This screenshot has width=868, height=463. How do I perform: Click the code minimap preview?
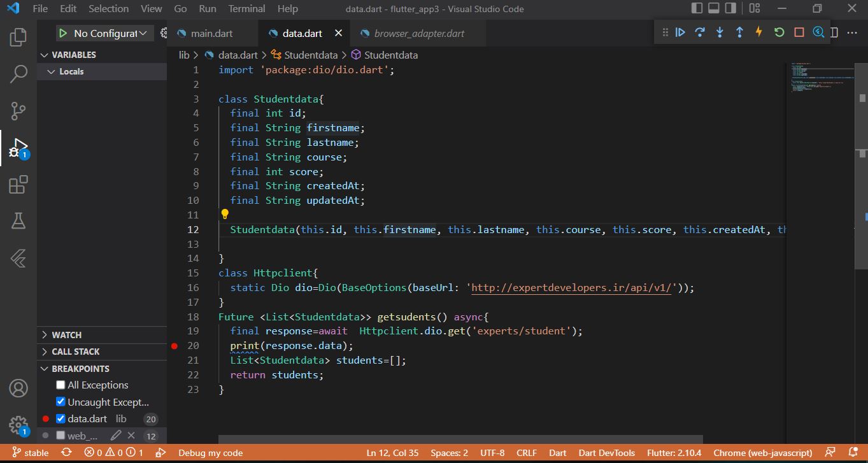coord(822,76)
